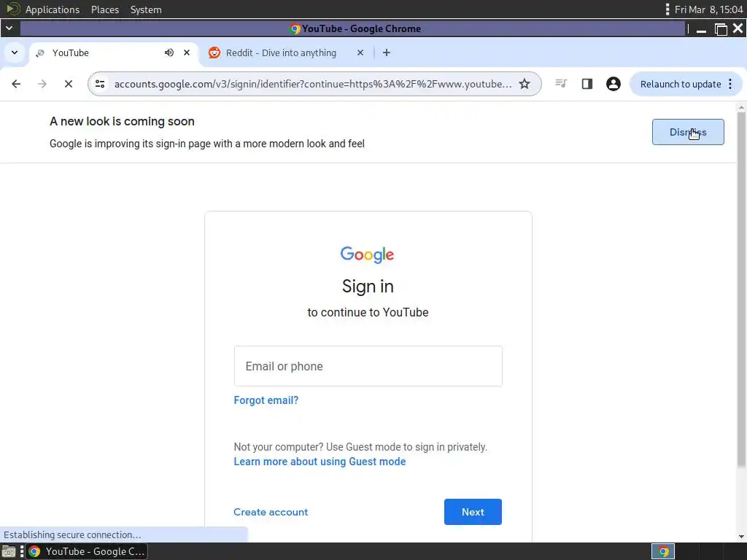
Task: Open the Places menu
Action: point(105,9)
